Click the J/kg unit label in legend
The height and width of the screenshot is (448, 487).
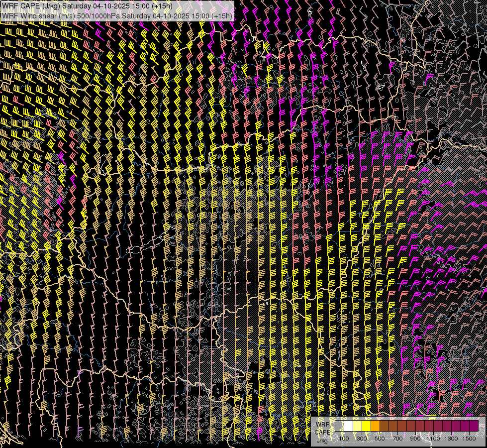(x=322, y=440)
